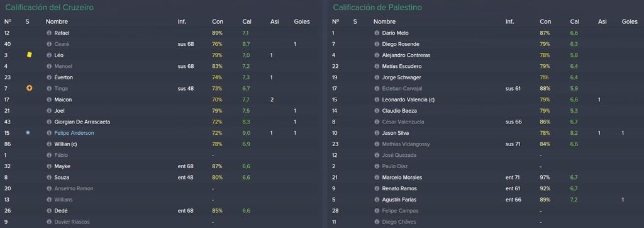Click the info icon beside Leonardo Valencia (c)
Image resolution: width=644 pixels, height=228 pixels.
coord(377,100)
